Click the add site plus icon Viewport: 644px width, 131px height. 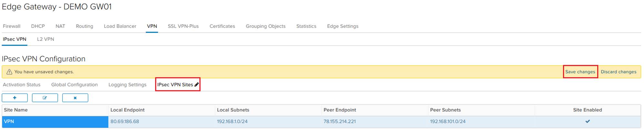(15, 98)
